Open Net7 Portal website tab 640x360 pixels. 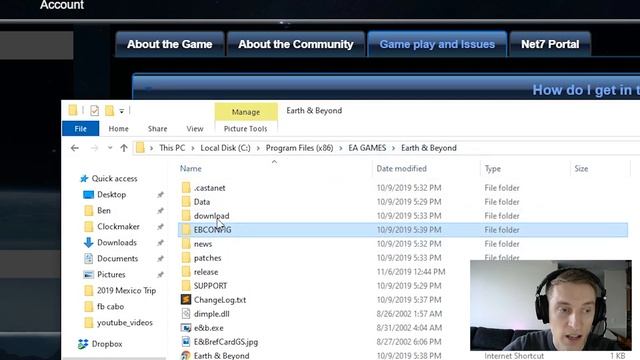550,44
